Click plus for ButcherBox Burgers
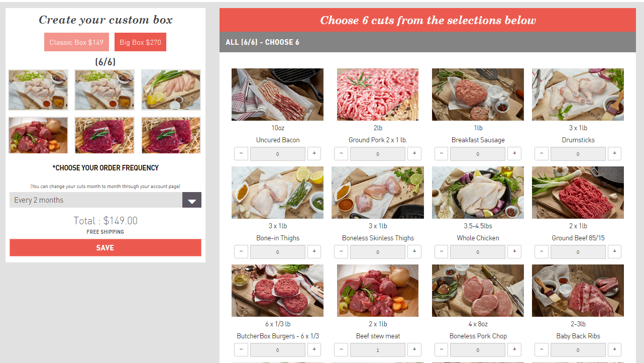This screenshot has width=644, height=363. [314, 349]
